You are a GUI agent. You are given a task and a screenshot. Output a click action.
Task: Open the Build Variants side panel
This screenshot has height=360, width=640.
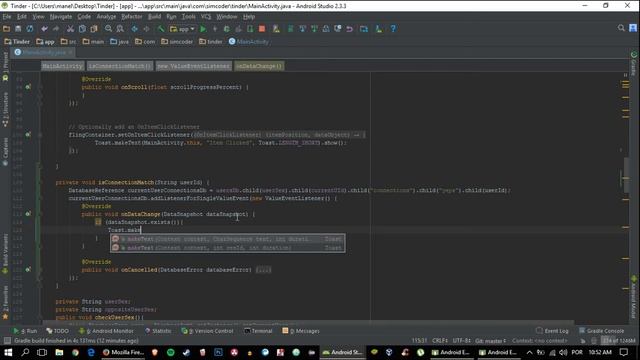click(x=5, y=253)
